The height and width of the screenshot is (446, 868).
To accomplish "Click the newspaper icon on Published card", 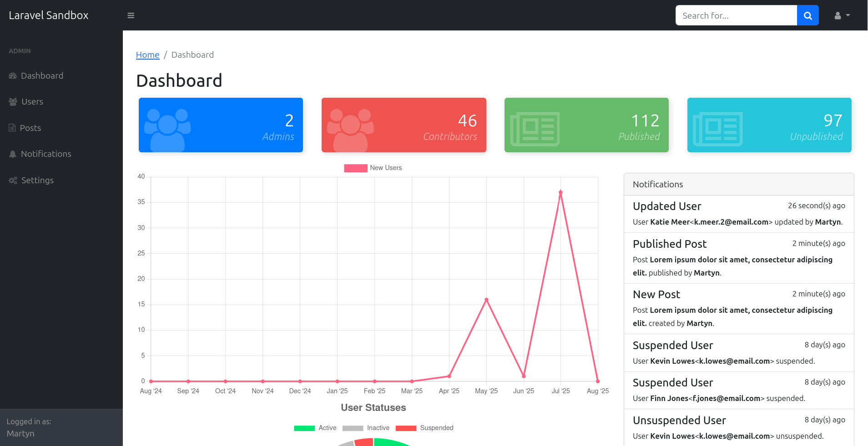I will click(535, 129).
